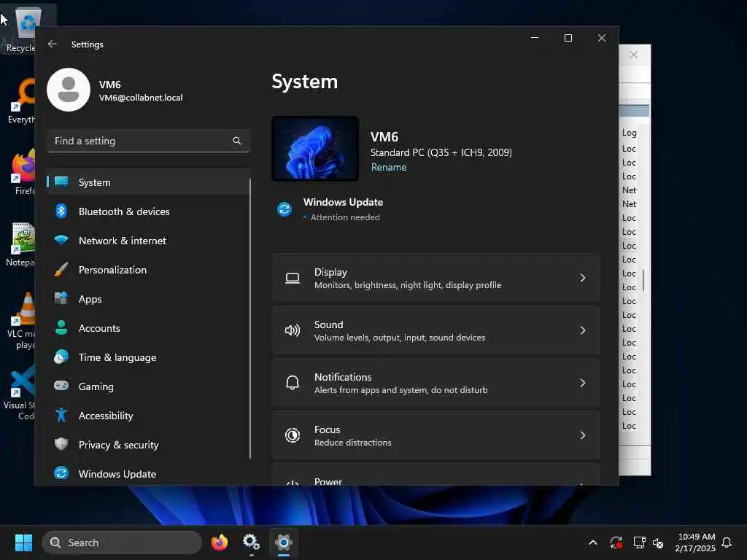Select System in the sidebar
Image resolution: width=747 pixels, height=560 pixels.
[x=148, y=182]
